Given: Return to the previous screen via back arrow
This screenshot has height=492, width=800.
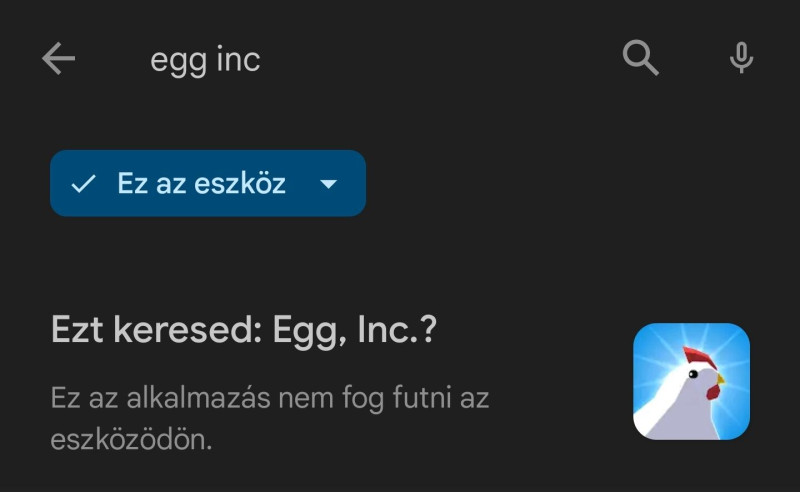Looking at the screenshot, I should [x=58, y=59].
